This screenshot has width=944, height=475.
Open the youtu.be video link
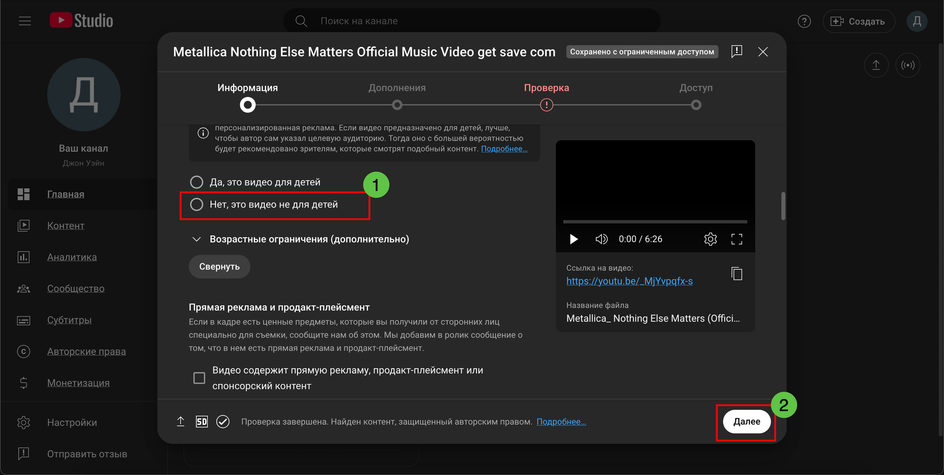[x=629, y=281]
